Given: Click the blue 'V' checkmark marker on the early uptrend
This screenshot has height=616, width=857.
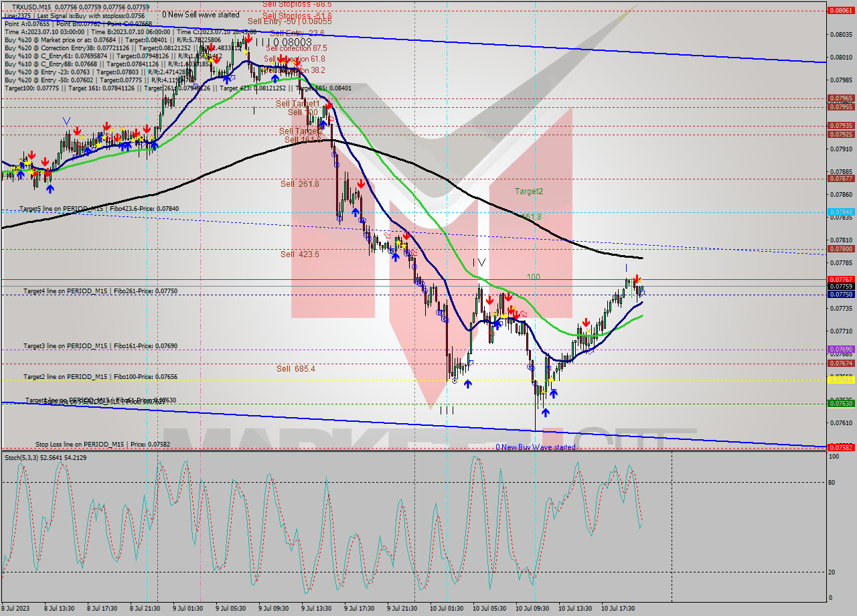Looking at the screenshot, I should coord(65,121).
